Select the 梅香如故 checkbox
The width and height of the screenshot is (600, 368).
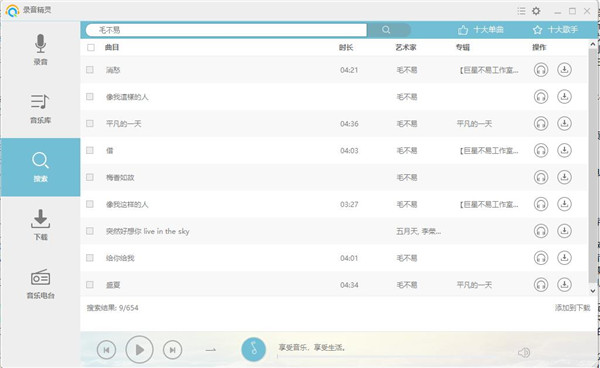tap(90, 177)
